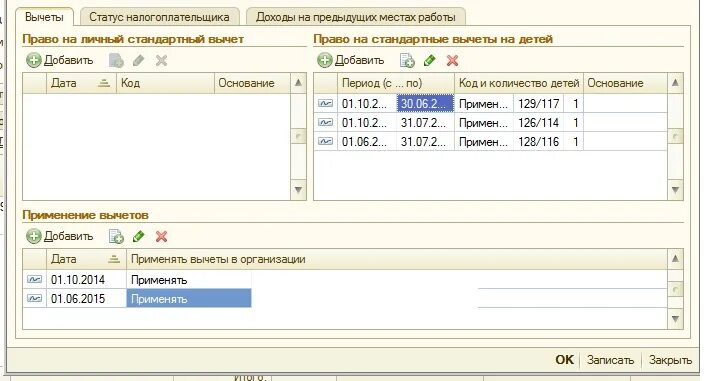Row icon of the 01.10.2014 application record
Screen dimensions: 704x381
coord(35,280)
